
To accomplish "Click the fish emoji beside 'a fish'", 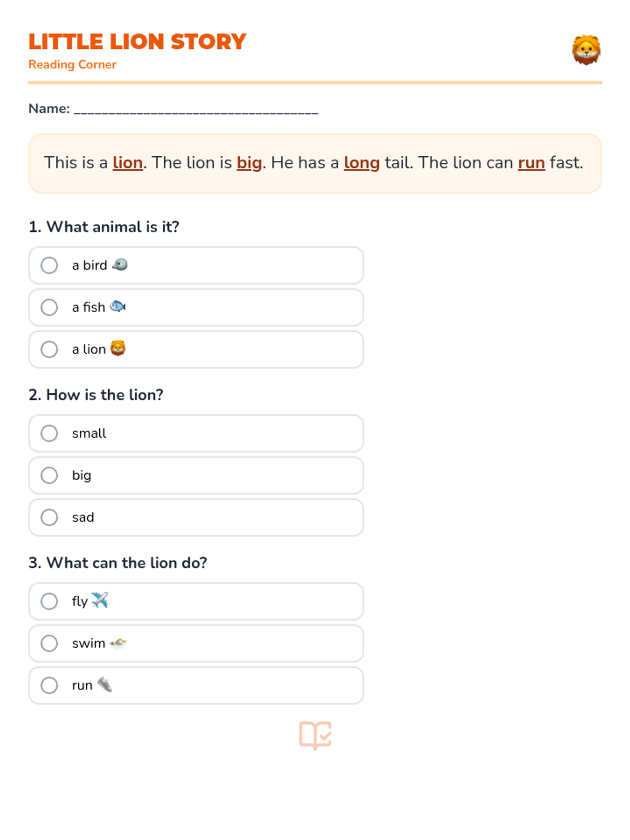I will tap(118, 307).
